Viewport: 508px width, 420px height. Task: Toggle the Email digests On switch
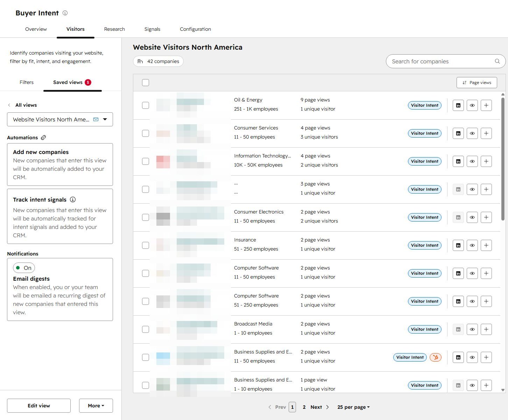point(24,268)
